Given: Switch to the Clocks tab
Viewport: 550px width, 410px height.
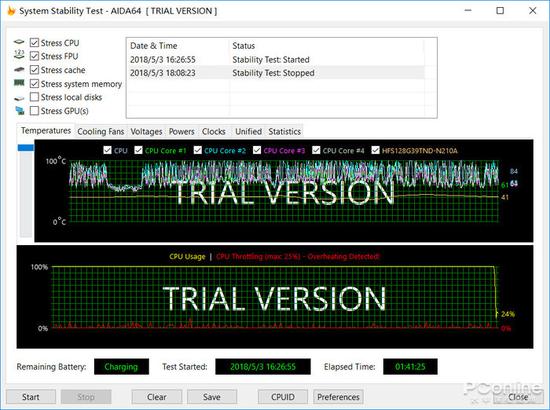Looking at the screenshot, I should pos(214,132).
